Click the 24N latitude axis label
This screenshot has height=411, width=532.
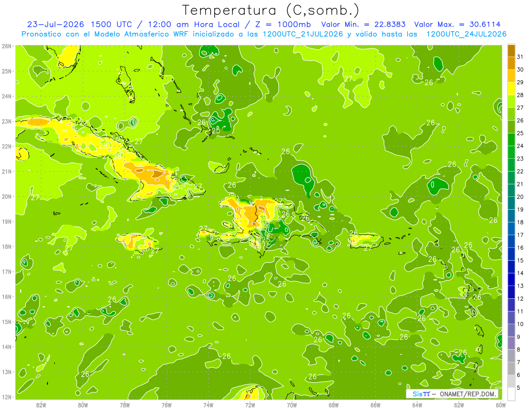click(6, 96)
